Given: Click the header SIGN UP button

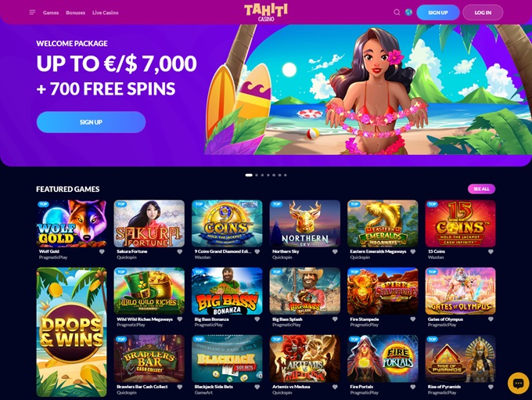Looking at the screenshot, I should [438, 13].
